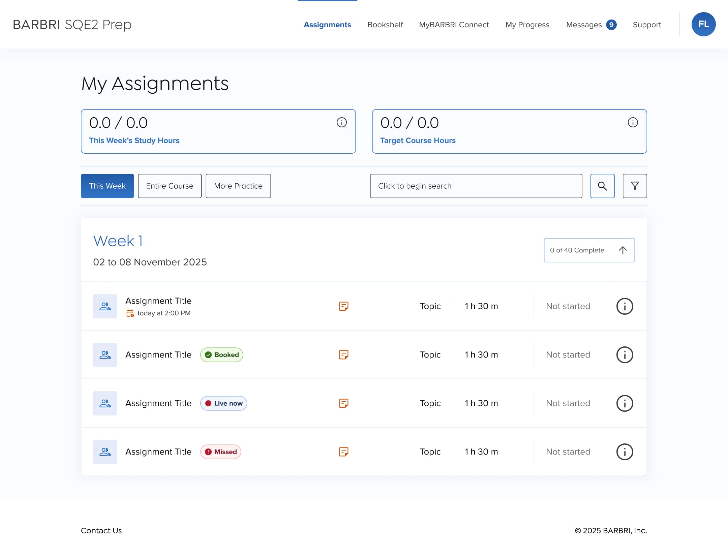
Task: Switch to the More Practice tab
Action: point(238,186)
